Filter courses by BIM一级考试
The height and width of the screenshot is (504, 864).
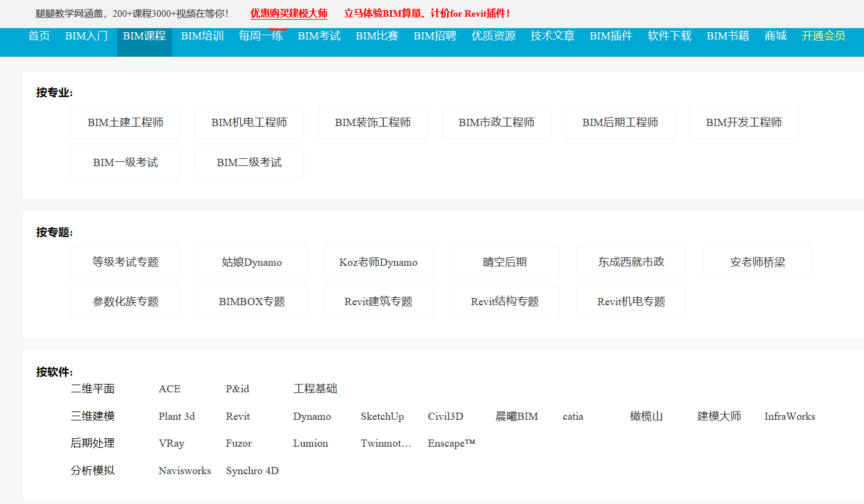[125, 162]
